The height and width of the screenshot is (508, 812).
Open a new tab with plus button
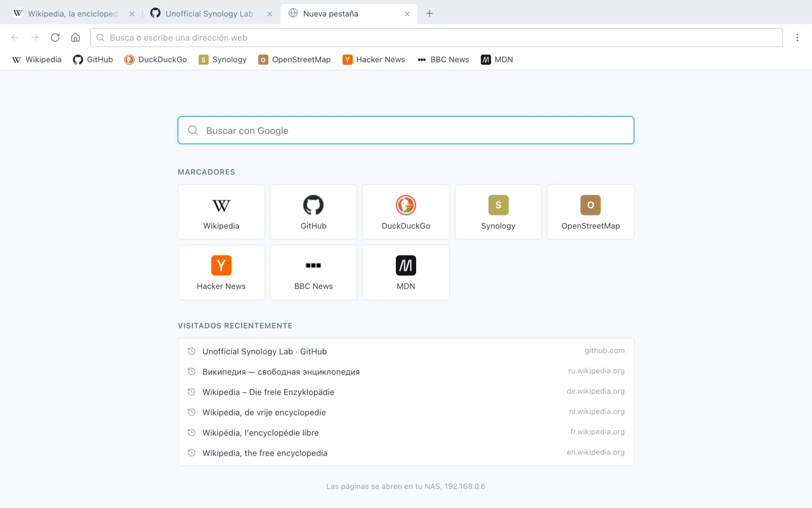click(x=429, y=14)
